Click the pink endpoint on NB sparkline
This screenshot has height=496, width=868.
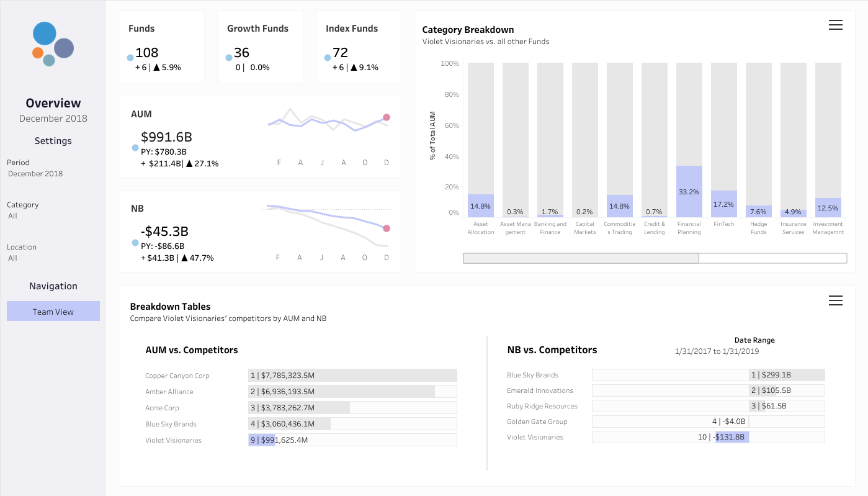(x=386, y=228)
